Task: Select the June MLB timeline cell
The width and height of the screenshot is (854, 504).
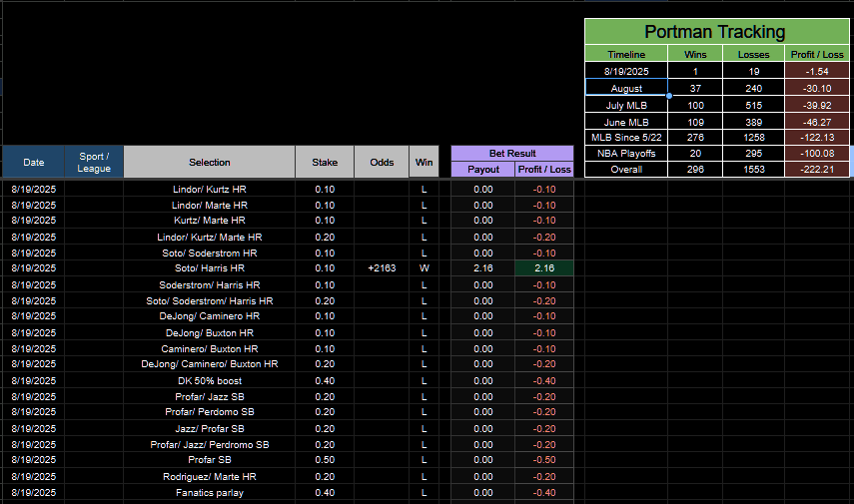Action: [626, 122]
